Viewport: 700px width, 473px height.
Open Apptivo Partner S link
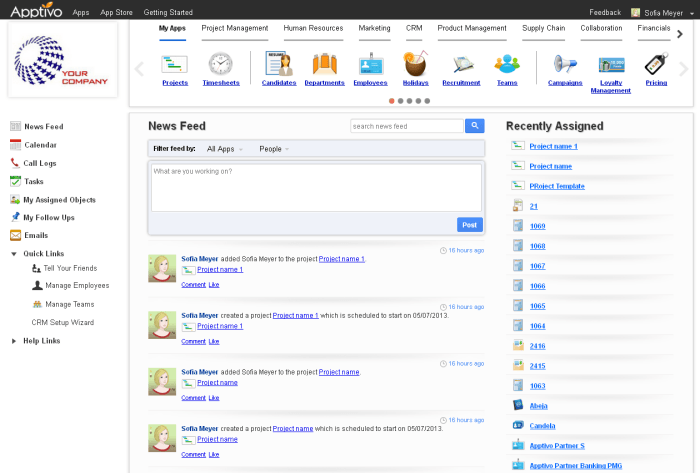click(557, 446)
